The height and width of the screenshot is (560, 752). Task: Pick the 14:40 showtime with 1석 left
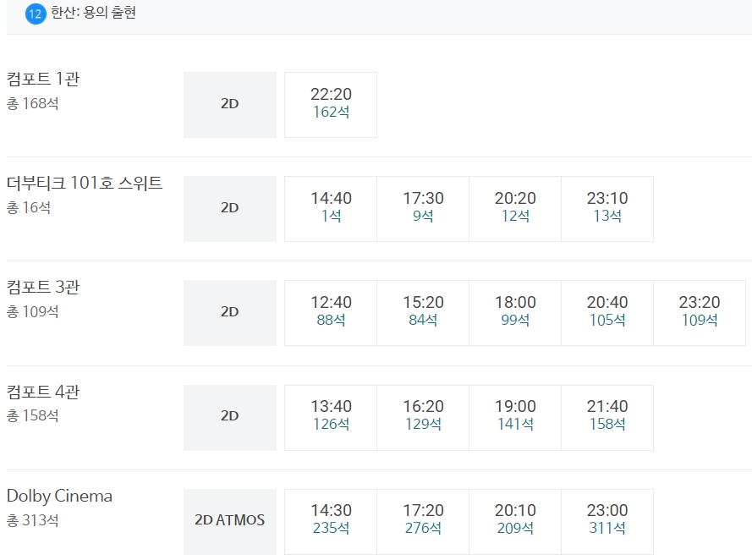click(x=331, y=209)
